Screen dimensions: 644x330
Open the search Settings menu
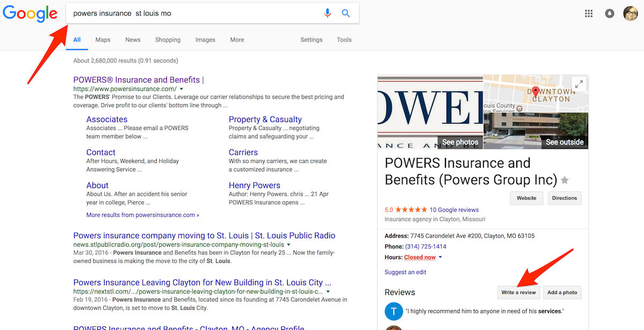point(311,40)
